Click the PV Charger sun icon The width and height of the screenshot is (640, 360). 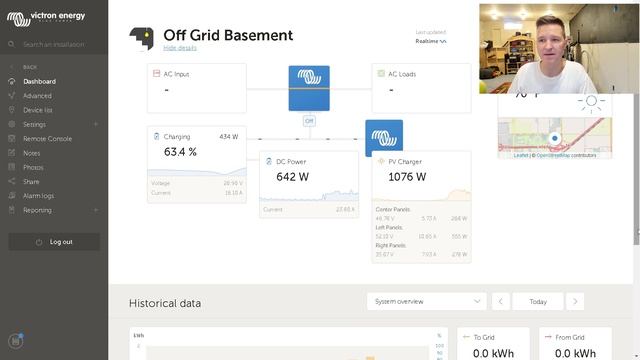(381, 161)
